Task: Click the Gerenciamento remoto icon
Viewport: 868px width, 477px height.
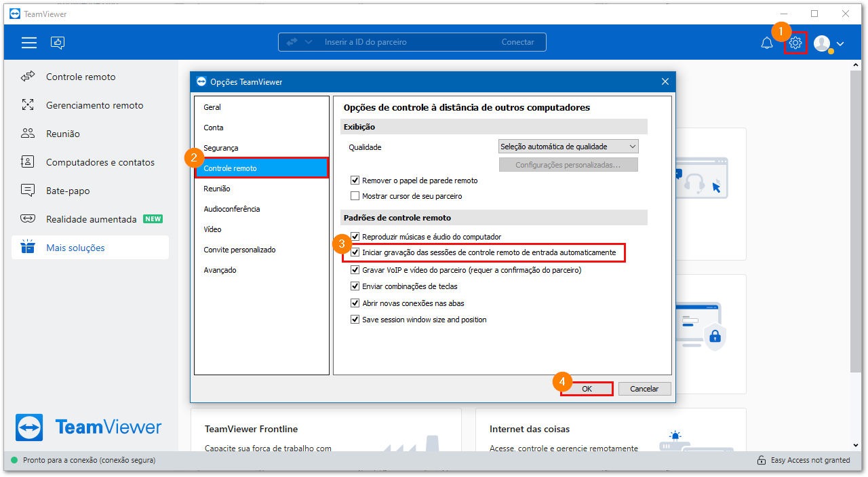Action: coord(28,105)
